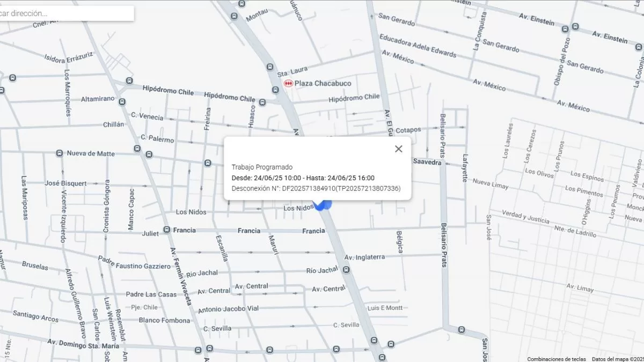Viewport: 644px width, 362px height.
Task: Select bus stop icon on Av. Einstein
Action: click(x=575, y=26)
